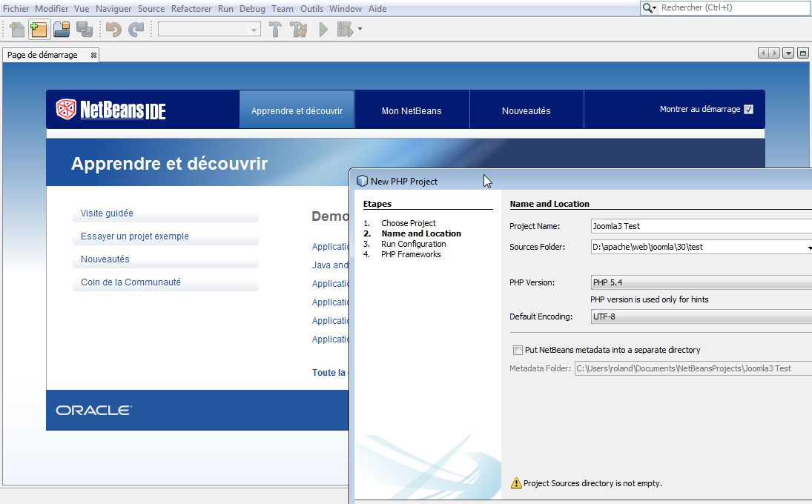
Task: Click the Toute la link
Action: (329, 373)
